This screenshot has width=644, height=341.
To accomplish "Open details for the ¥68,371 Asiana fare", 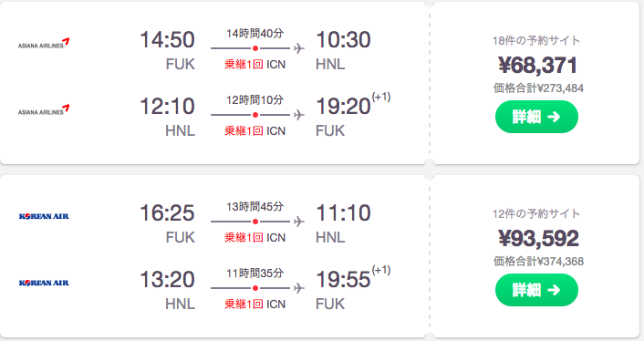I will point(536,117).
